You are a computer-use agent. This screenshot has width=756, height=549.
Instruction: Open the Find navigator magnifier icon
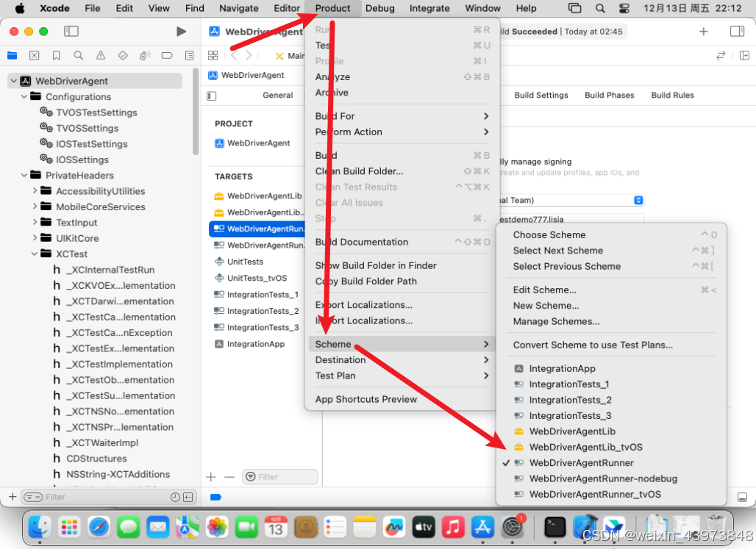pyautogui.click(x=78, y=55)
